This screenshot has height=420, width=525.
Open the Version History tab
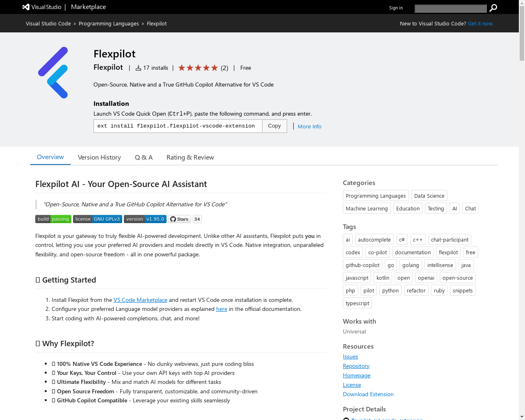coord(99,157)
